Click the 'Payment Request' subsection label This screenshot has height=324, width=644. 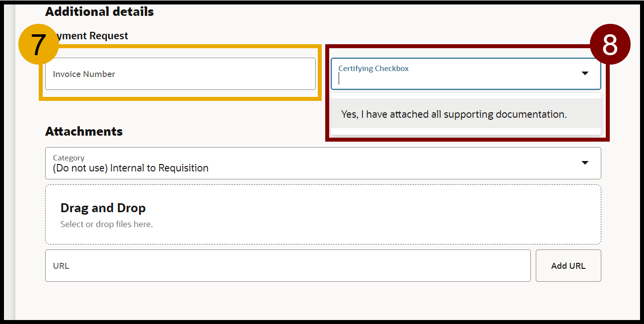[x=94, y=36]
